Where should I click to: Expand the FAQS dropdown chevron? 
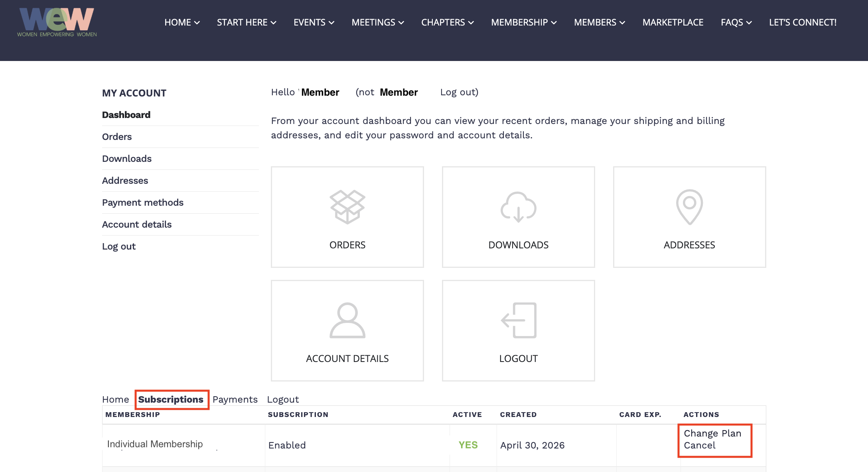749,23
